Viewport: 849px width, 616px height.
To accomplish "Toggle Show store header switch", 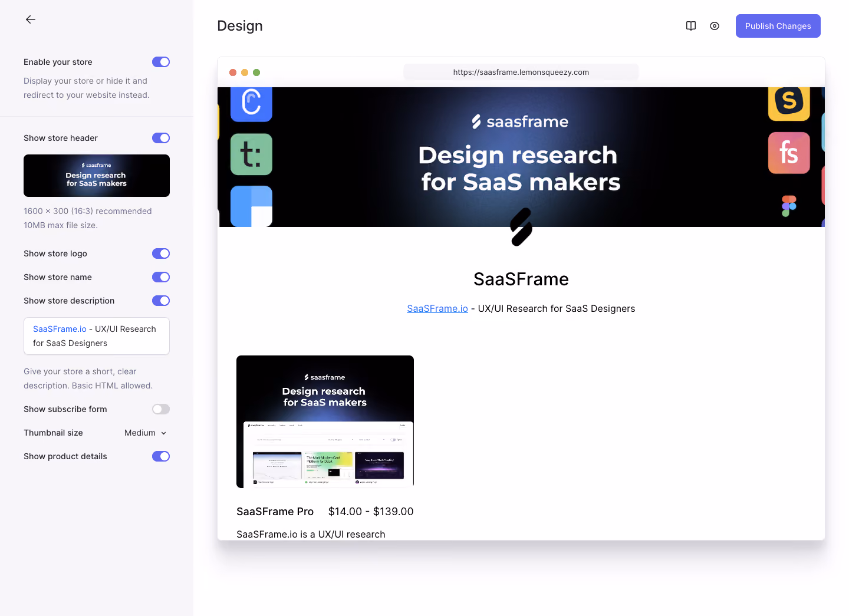I will 161,138.
